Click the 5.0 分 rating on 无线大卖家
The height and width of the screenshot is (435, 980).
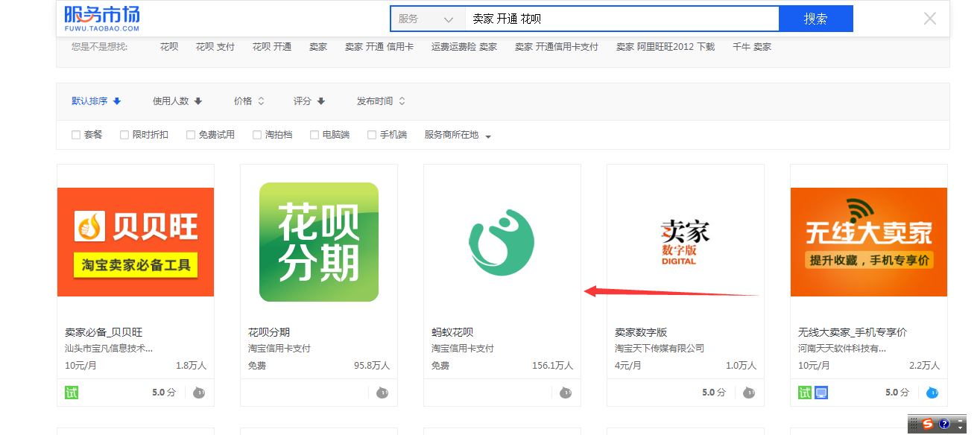click(x=897, y=393)
